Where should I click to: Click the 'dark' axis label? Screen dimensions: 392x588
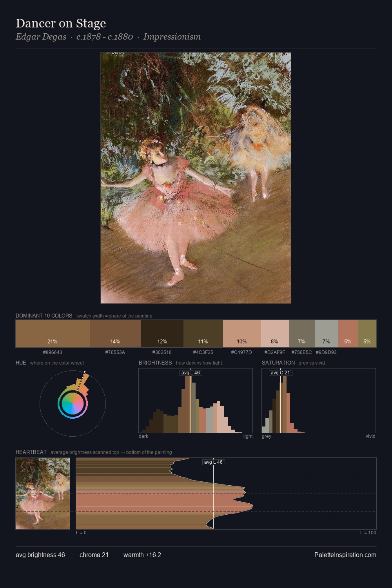coord(143,436)
